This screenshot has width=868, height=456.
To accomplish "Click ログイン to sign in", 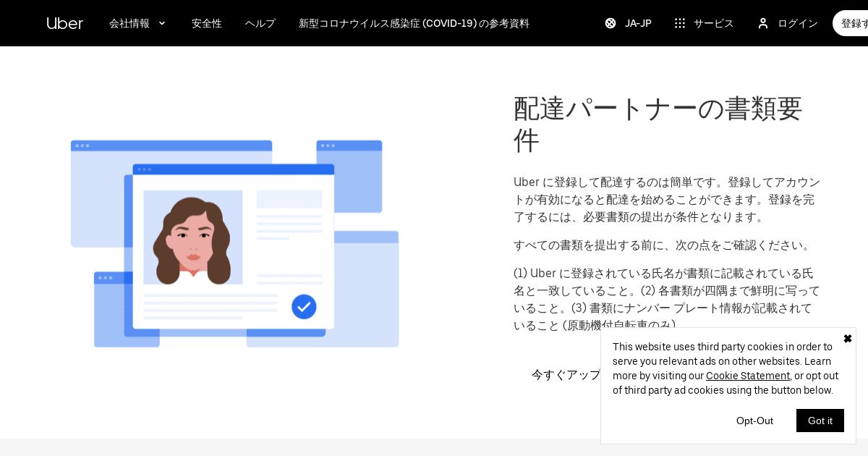I will click(798, 23).
